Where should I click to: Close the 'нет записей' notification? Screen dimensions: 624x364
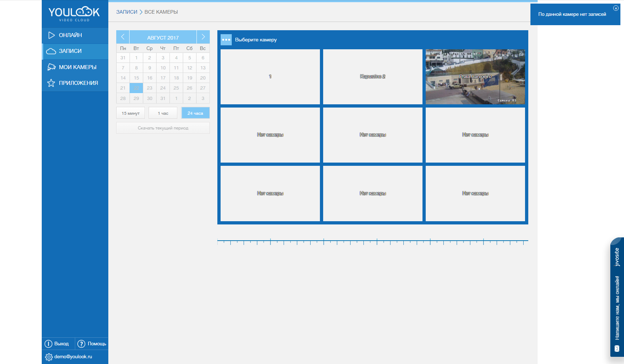616,8
